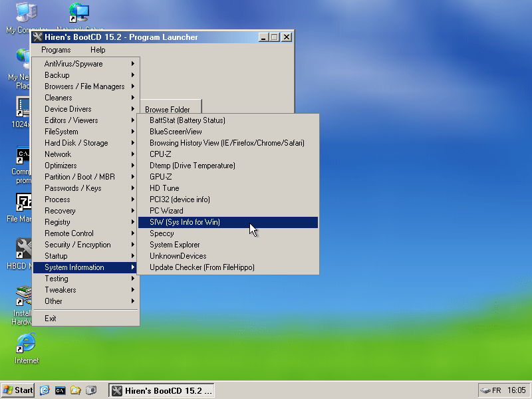Expand the Backup submenu

86,75
